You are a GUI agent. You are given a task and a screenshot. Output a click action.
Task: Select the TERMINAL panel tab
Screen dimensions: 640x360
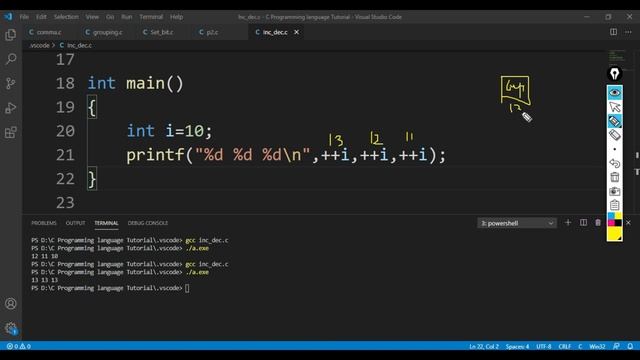pos(106,223)
